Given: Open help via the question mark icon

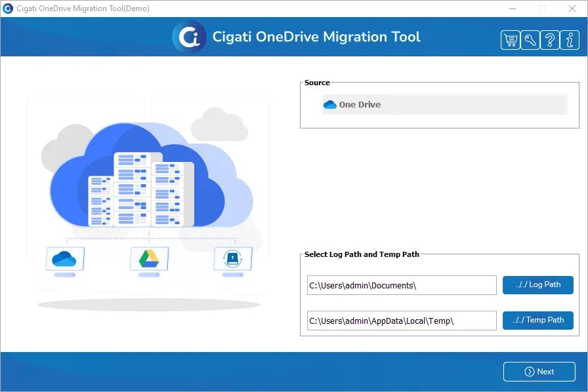Looking at the screenshot, I should tap(549, 40).
